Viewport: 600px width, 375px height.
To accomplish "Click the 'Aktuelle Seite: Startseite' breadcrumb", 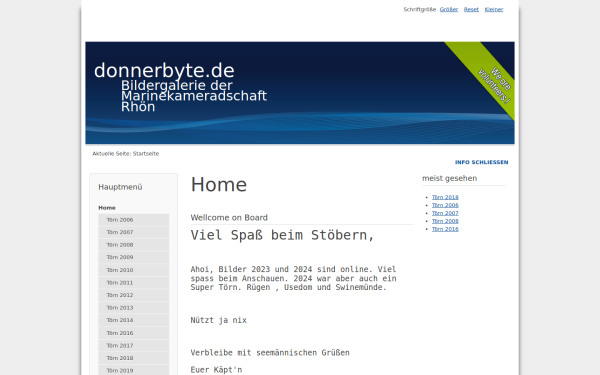I will point(126,154).
